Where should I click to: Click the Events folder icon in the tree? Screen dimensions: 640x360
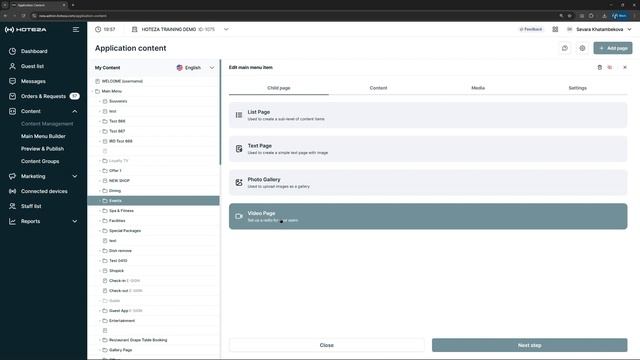(x=105, y=201)
